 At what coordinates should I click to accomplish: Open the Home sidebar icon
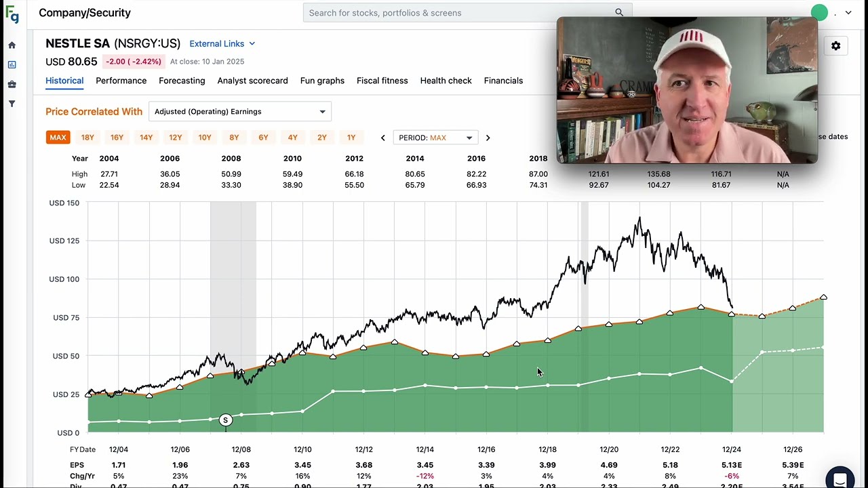pos(12,45)
